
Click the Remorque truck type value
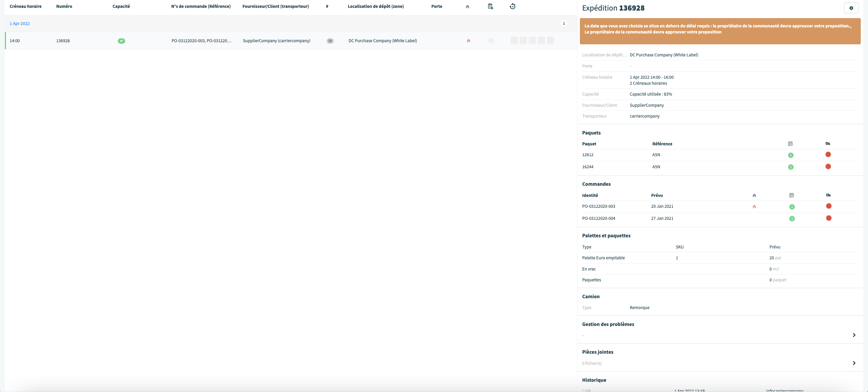coord(639,307)
